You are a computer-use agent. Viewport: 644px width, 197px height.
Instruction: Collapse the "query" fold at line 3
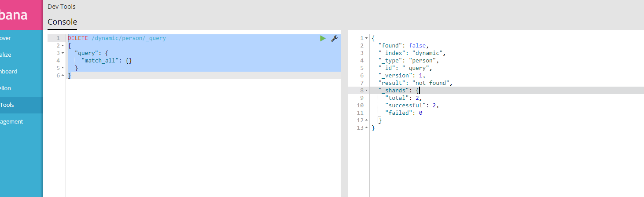point(63,53)
